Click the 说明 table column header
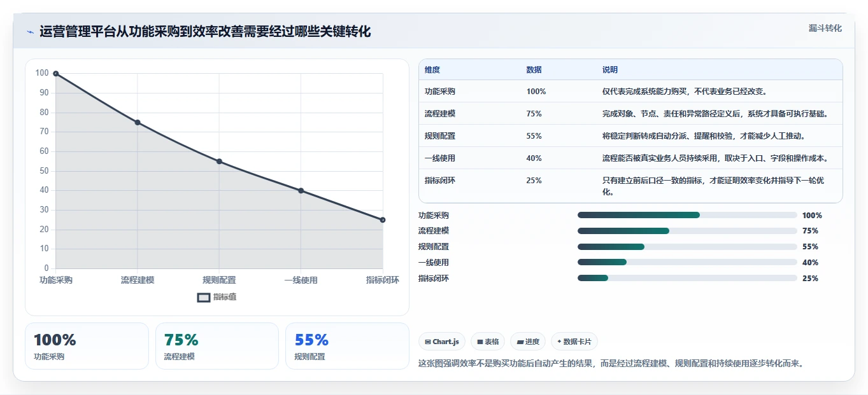Viewport: 868px width, 395px height. click(610, 70)
